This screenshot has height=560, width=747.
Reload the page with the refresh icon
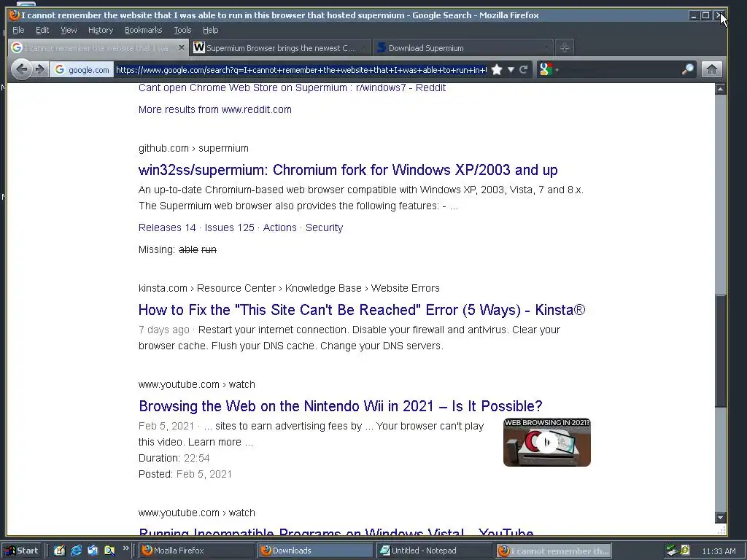click(x=524, y=69)
